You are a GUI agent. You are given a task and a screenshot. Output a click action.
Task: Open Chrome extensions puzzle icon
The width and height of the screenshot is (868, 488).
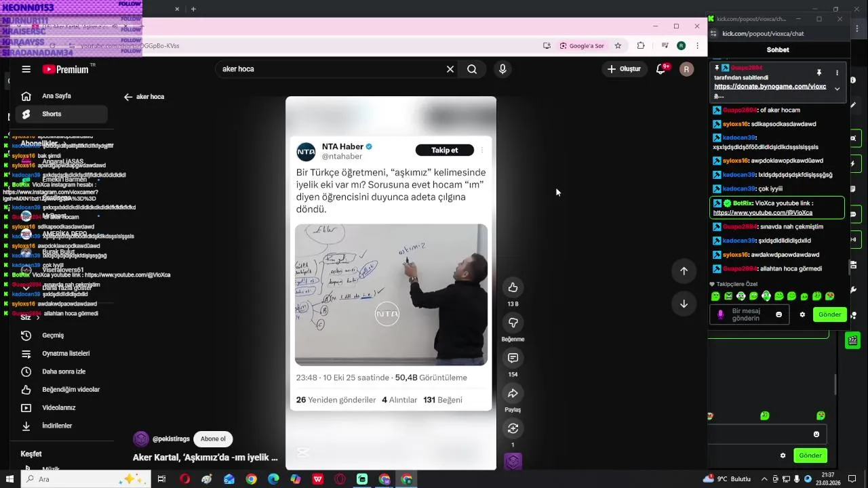tap(641, 46)
